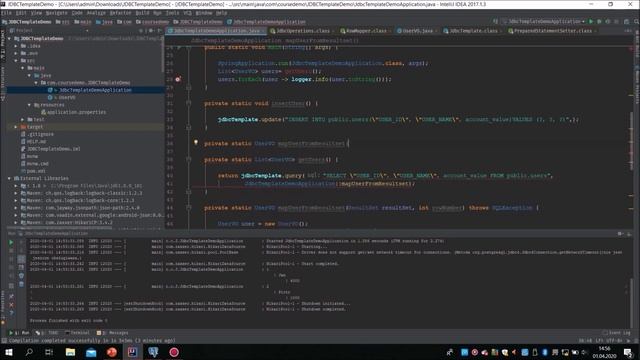Viewport: 640px width, 360px height.
Task: Switch to RowMapper.class editor tab
Action: [x=364, y=31]
